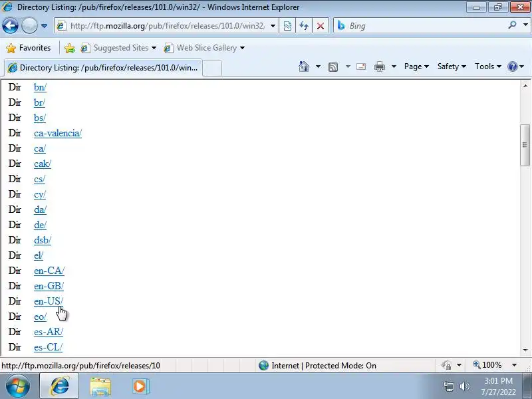
Task: Click the scrollbar up arrow
Action: [525, 86]
